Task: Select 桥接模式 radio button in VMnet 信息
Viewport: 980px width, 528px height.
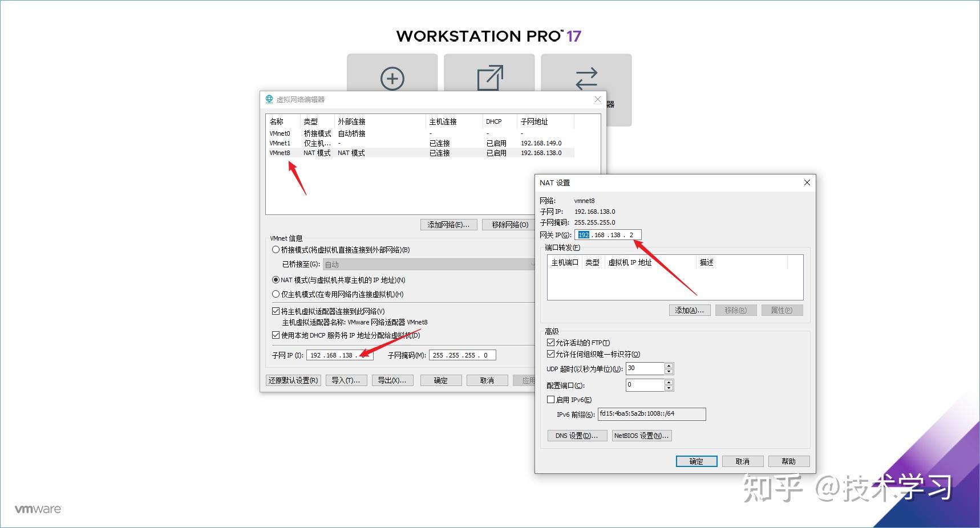Action: tap(276, 250)
